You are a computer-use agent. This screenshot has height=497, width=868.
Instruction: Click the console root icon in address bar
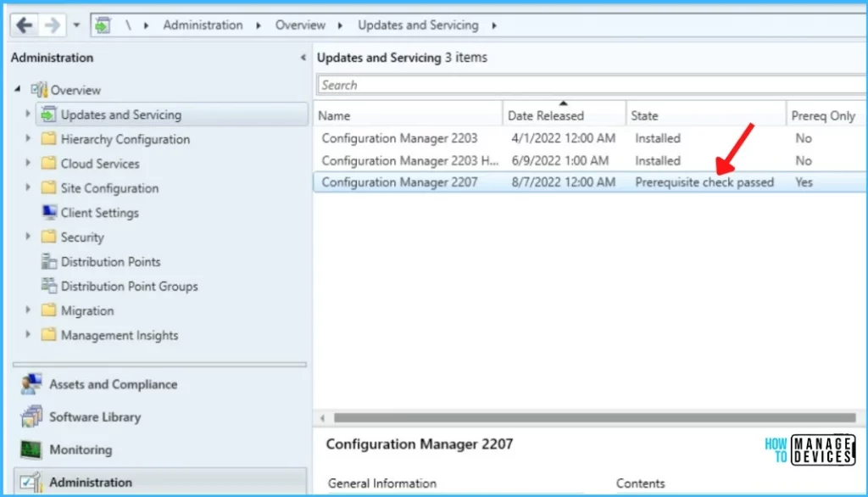(x=103, y=25)
